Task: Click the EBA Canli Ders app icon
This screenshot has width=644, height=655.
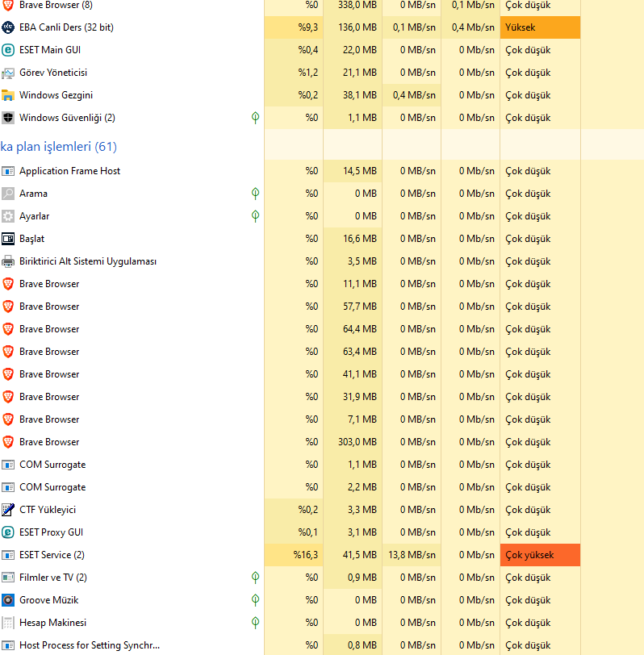Action: [x=8, y=27]
